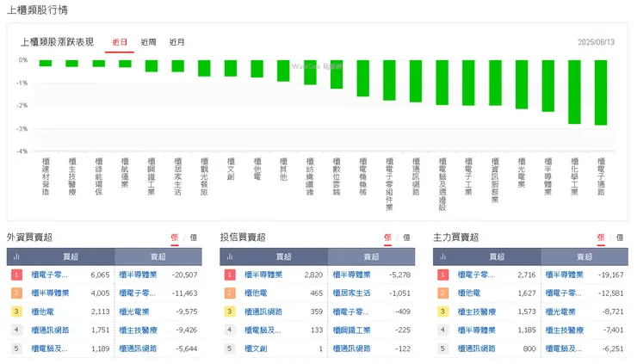Click the 櫃航運業 axis label

(x=125, y=173)
